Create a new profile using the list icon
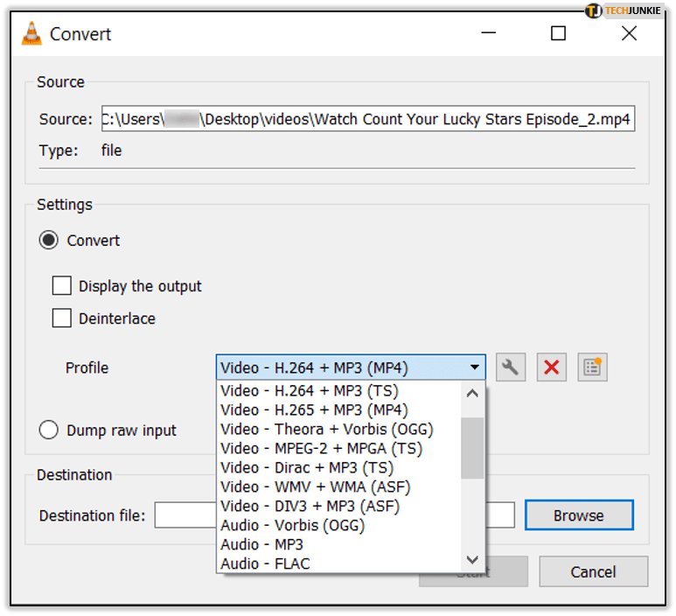 click(592, 367)
